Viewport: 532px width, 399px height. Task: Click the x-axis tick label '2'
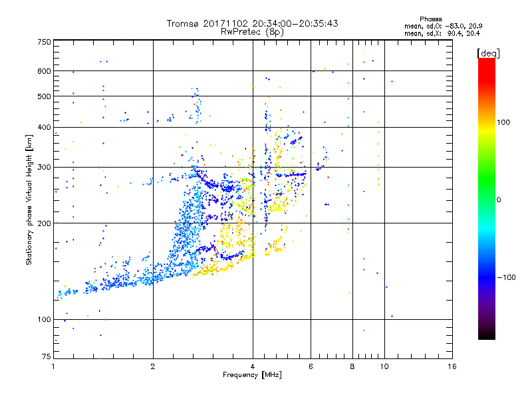click(153, 366)
